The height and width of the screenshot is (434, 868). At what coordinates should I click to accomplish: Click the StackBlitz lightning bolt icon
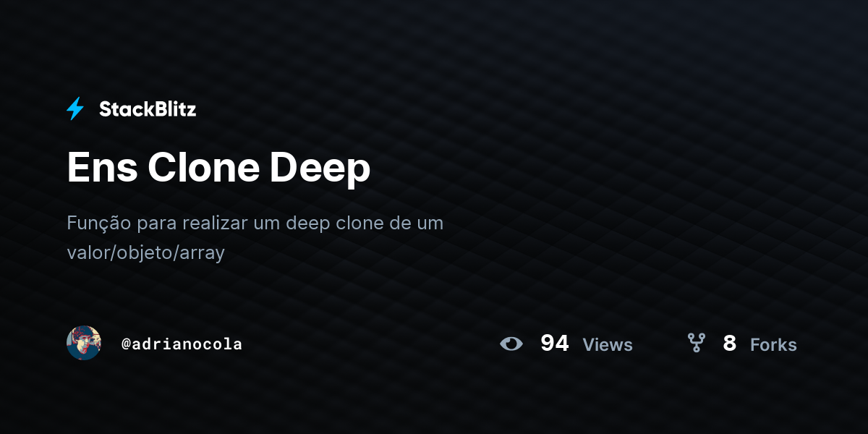point(75,109)
